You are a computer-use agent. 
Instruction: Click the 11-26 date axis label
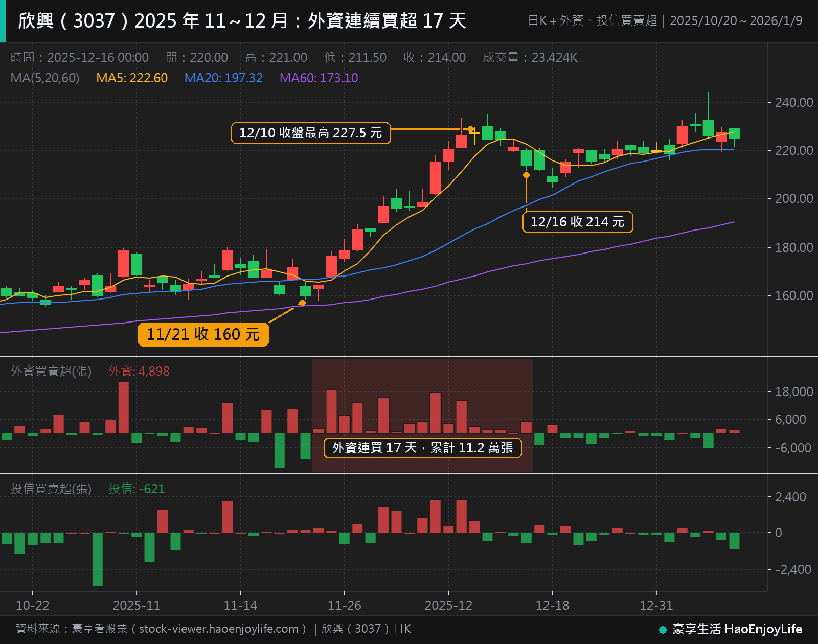pos(344,606)
